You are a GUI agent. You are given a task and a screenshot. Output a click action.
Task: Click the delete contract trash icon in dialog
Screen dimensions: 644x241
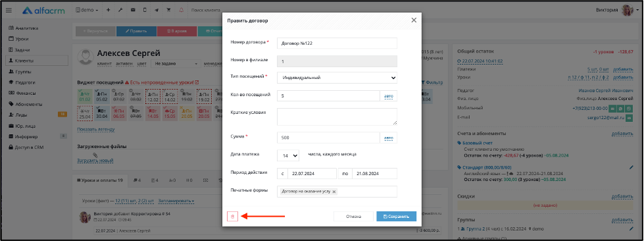click(x=232, y=217)
